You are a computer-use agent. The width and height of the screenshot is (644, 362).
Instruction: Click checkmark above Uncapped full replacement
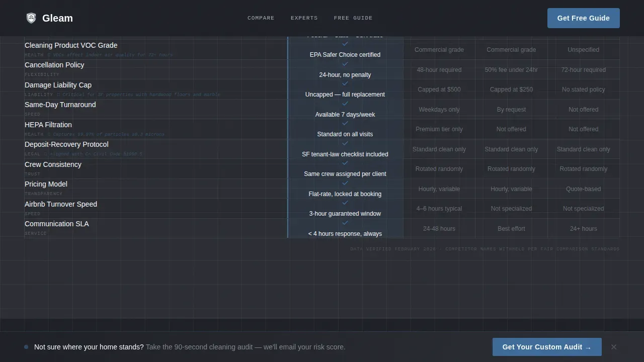click(345, 84)
